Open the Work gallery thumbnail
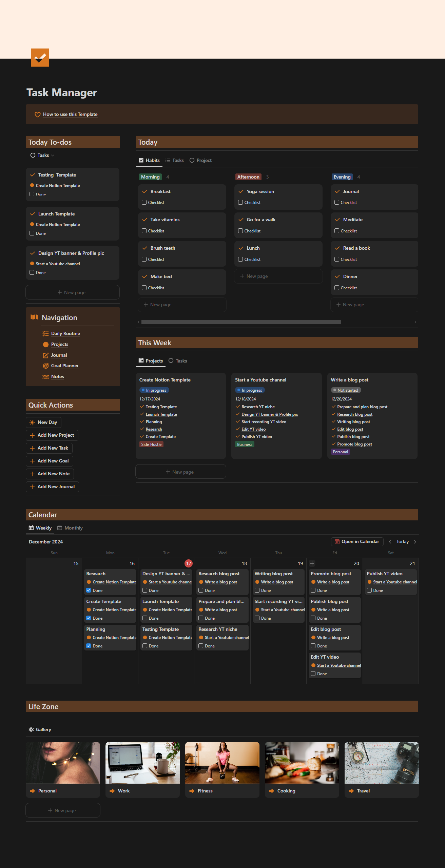Viewport: 445px width, 868px height. point(142,763)
